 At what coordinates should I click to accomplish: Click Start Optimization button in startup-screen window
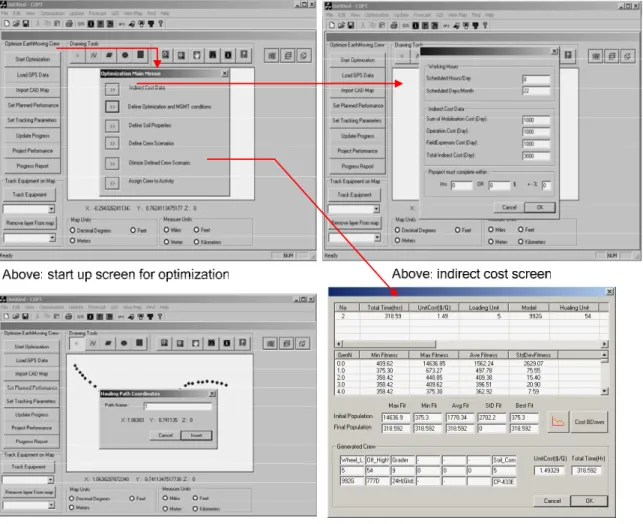point(32,59)
